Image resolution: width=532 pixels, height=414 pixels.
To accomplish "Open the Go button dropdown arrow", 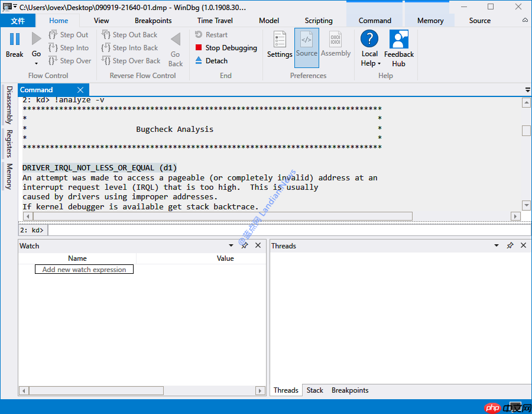I will tap(36, 63).
